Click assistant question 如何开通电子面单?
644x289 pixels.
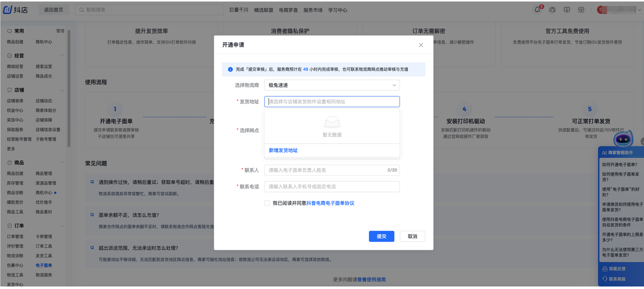click(620, 164)
